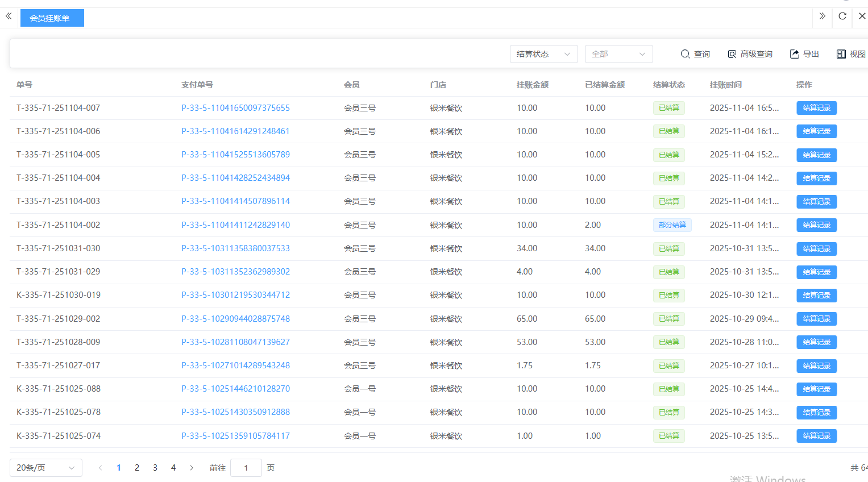Screen dimensions: 868x482
Task: Open payment link P-33-5-10251359105784117
Action: (x=235, y=436)
